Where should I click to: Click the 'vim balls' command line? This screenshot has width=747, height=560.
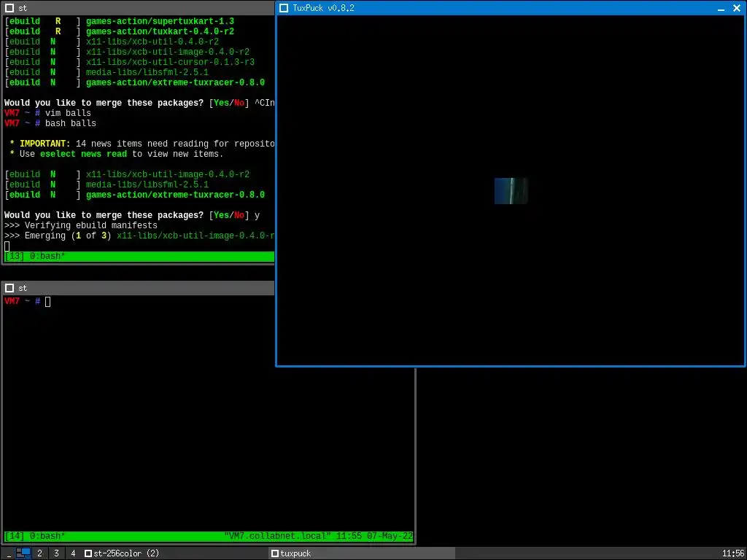[x=47, y=113]
